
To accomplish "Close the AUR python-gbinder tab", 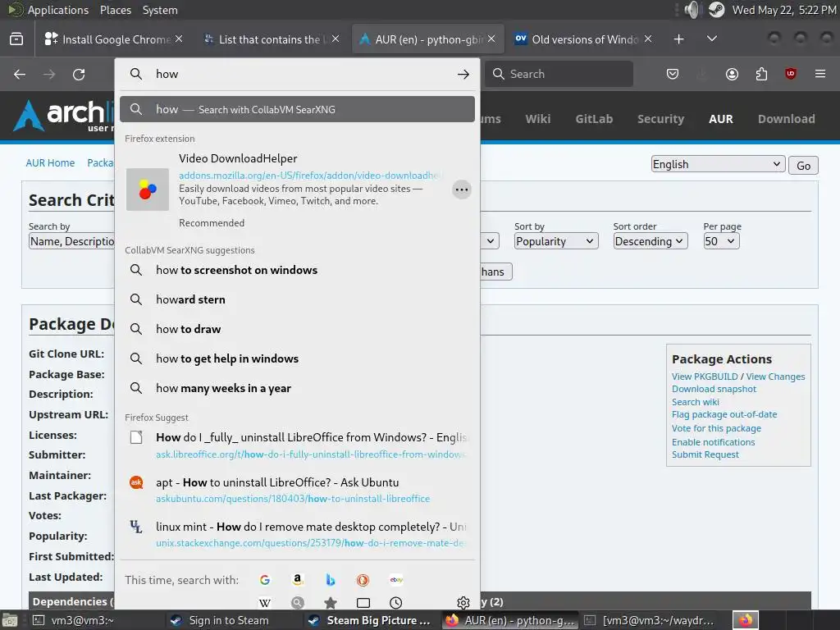I will click(x=491, y=39).
